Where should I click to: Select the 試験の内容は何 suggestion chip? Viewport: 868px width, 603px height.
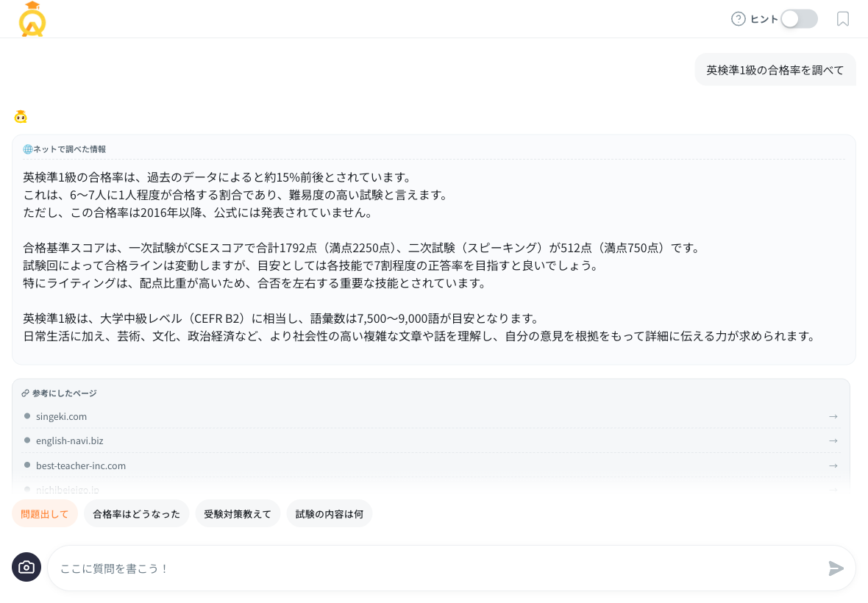tap(330, 513)
